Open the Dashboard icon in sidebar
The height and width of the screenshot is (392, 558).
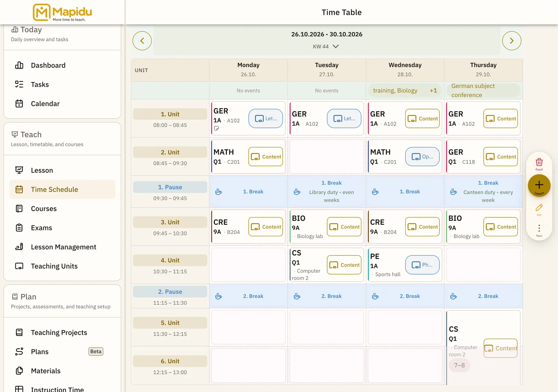[19, 65]
